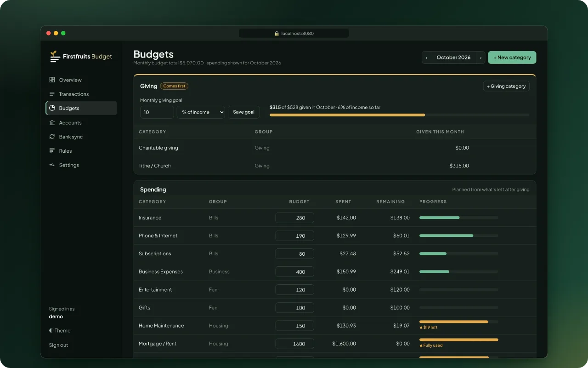This screenshot has height=368, width=588.
Task: Click the localhost:8080 address bar
Action: (x=294, y=34)
